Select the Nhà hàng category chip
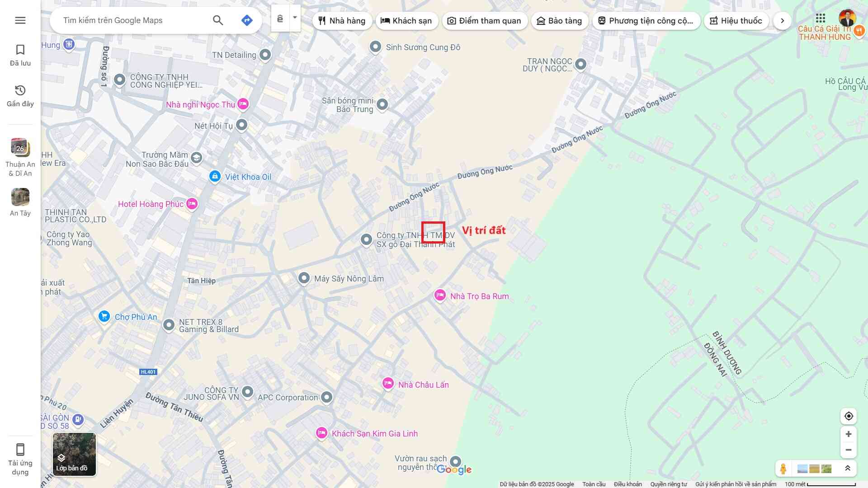868x488 pixels. pos(342,21)
